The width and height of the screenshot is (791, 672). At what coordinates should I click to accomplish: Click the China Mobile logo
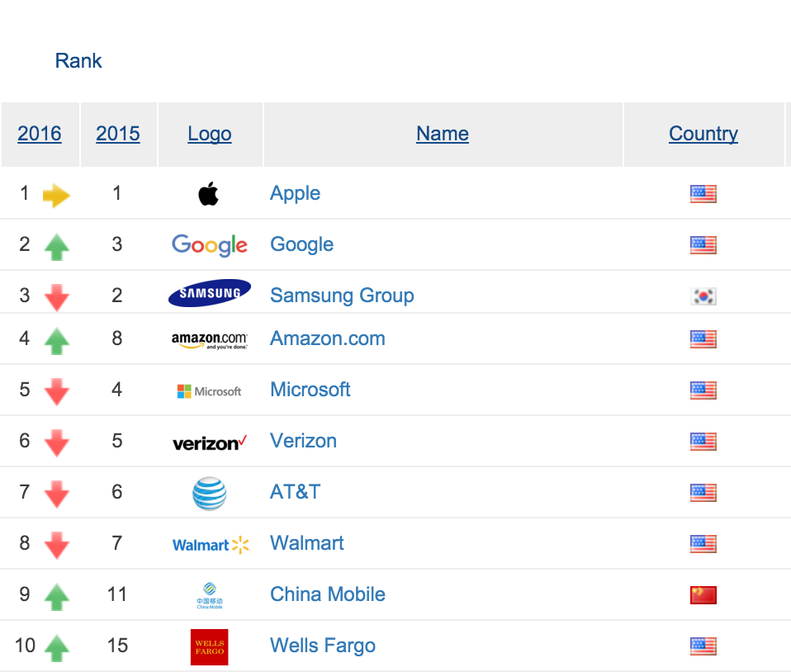tap(210, 596)
